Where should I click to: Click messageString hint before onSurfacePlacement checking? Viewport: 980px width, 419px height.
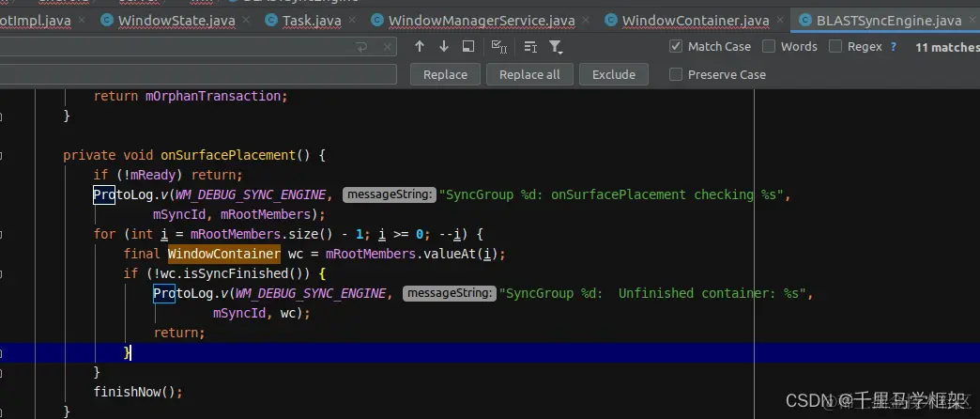point(389,194)
